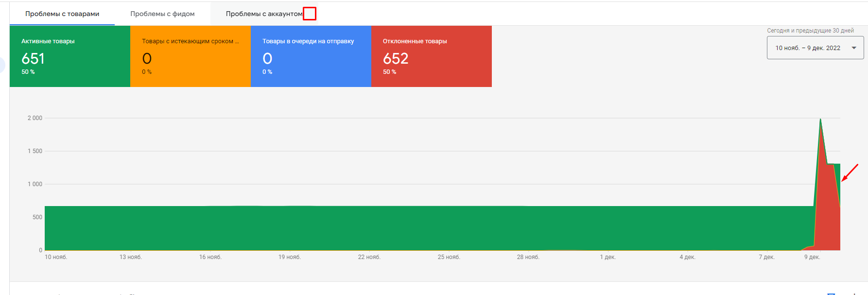The width and height of the screenshot is (868, 295).
Task: Click the 22 нояб. date on the chart axis
Action: click(369, 257)
